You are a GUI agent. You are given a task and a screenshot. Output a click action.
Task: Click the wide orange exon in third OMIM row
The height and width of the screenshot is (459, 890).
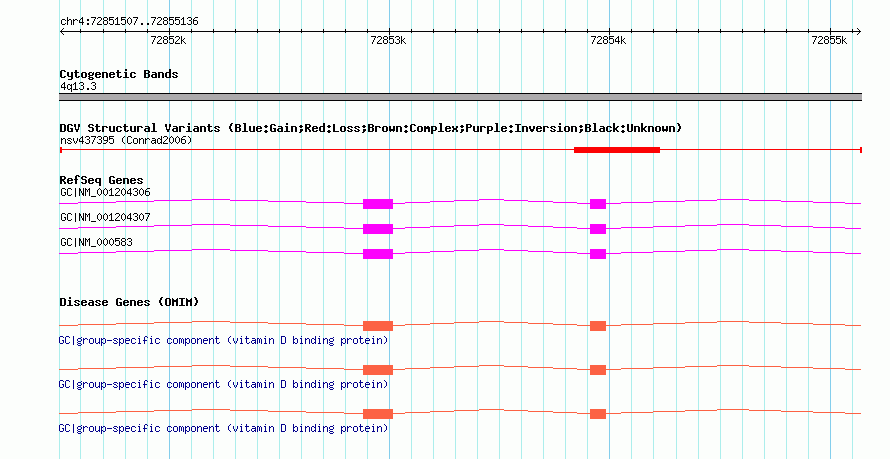point(378,414)
